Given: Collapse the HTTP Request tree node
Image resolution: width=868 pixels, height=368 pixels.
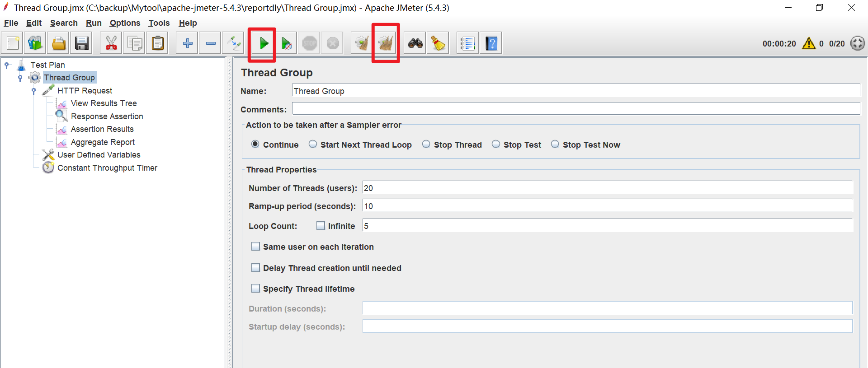Looking at the screenshot, I should (34, 91).
